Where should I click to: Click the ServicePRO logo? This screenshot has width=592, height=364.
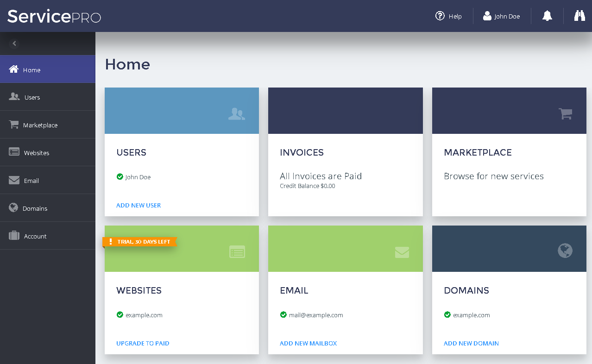[x=54, y=17]
